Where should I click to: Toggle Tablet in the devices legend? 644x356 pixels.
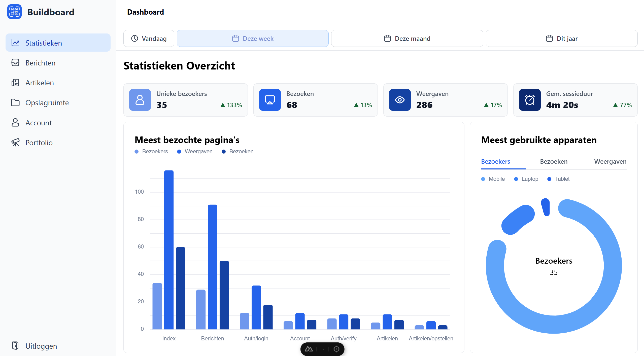coord(558,179)
